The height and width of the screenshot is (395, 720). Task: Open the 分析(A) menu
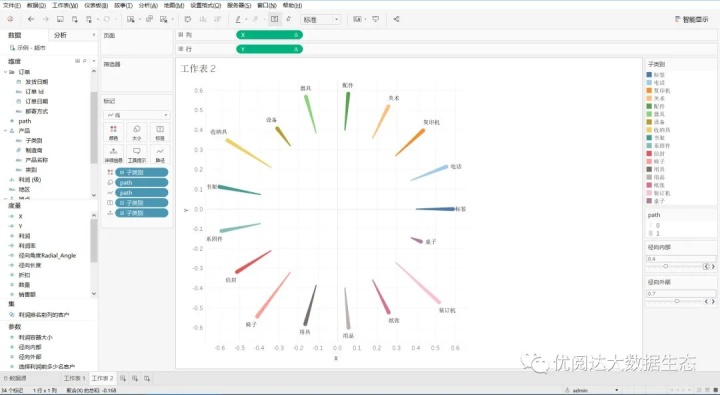tap(148, 6)
